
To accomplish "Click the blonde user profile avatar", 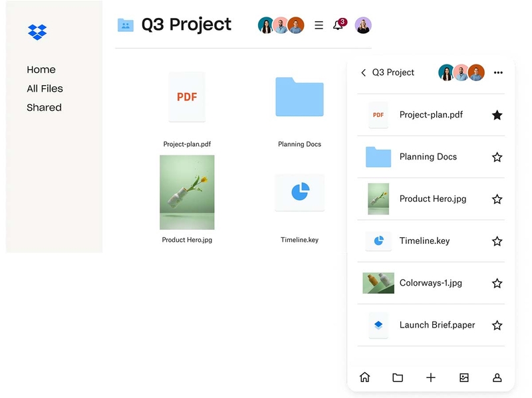I will [x=363, y=25].
